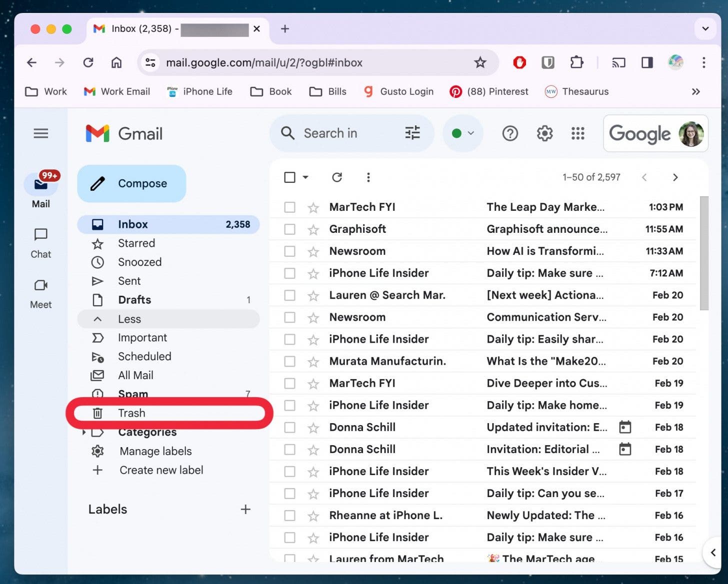Open the Thesaurus bookmark
This screenshot has width=728, height=584.
576,91
